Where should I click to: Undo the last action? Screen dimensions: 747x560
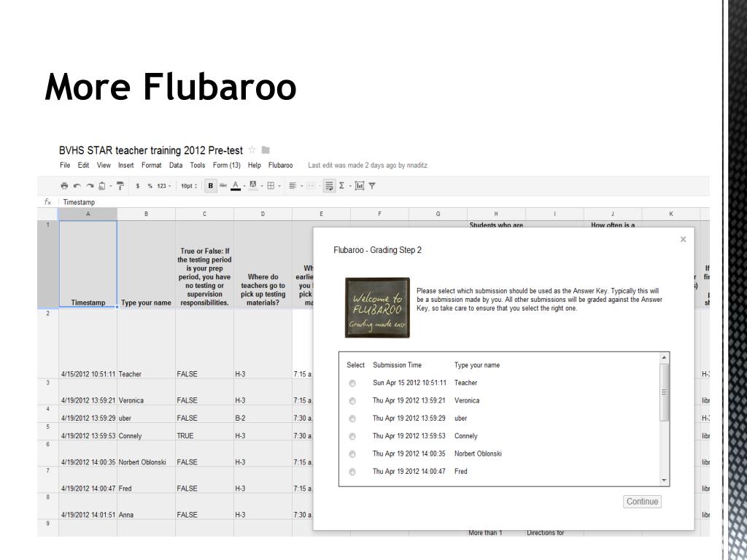tap(77, 186)
